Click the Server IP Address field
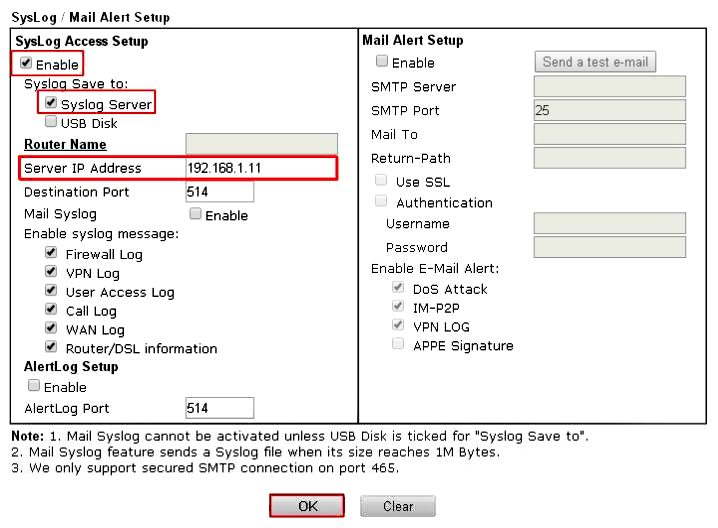The image size is (718, 528). tap(260, 168)
